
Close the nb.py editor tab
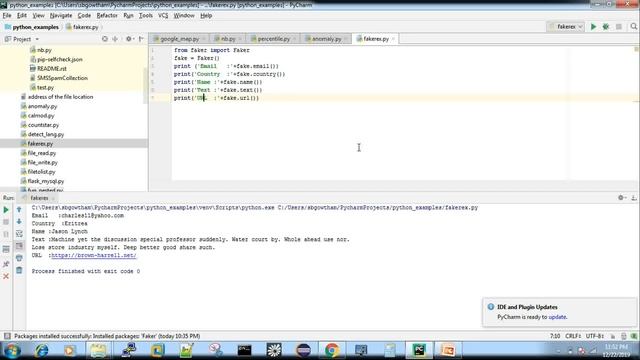(x=240, y=39)
